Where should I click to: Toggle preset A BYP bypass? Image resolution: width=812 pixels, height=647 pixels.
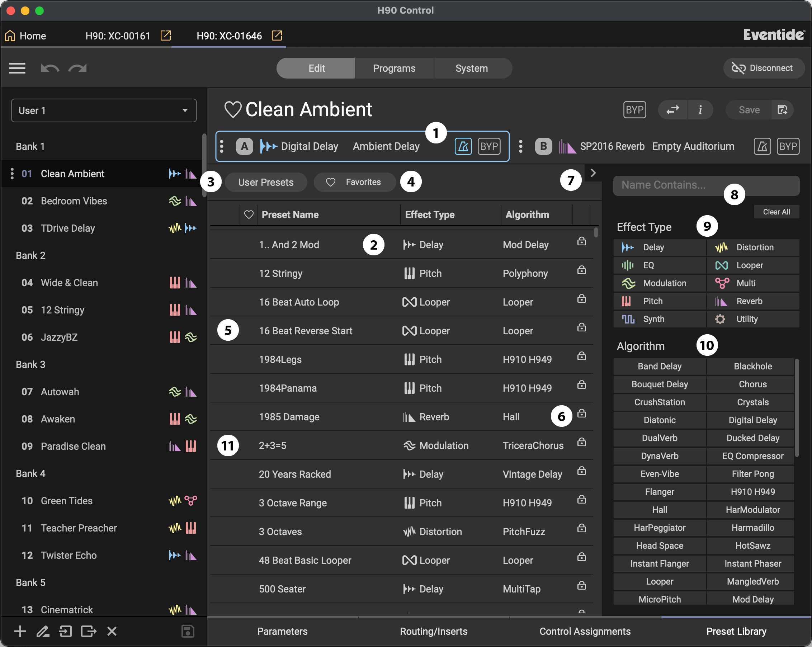(489, 146)
